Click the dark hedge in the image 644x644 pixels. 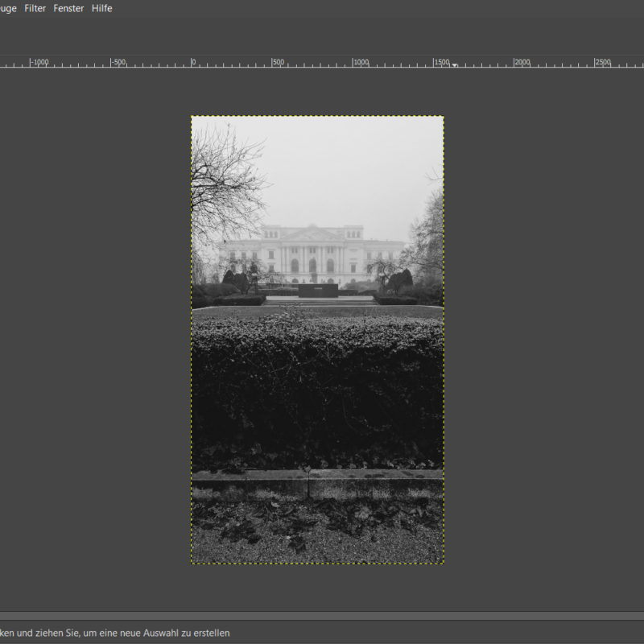click(317, 386)
